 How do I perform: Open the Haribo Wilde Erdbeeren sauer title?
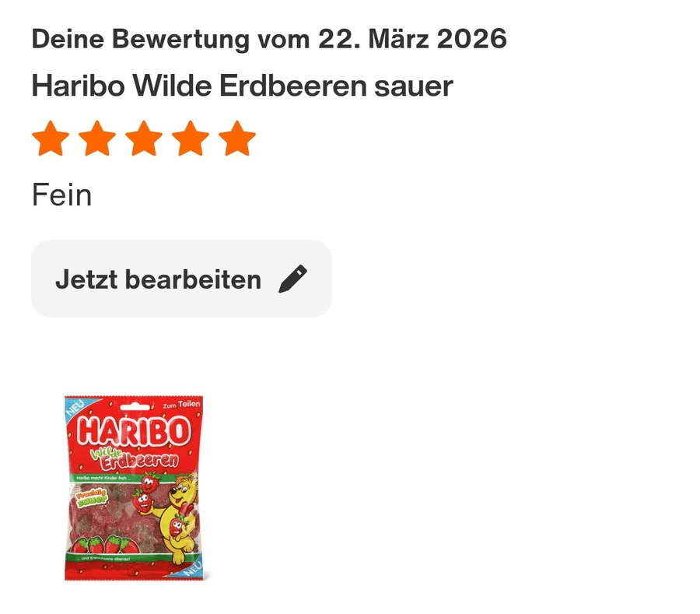click(x=243, y=86)
